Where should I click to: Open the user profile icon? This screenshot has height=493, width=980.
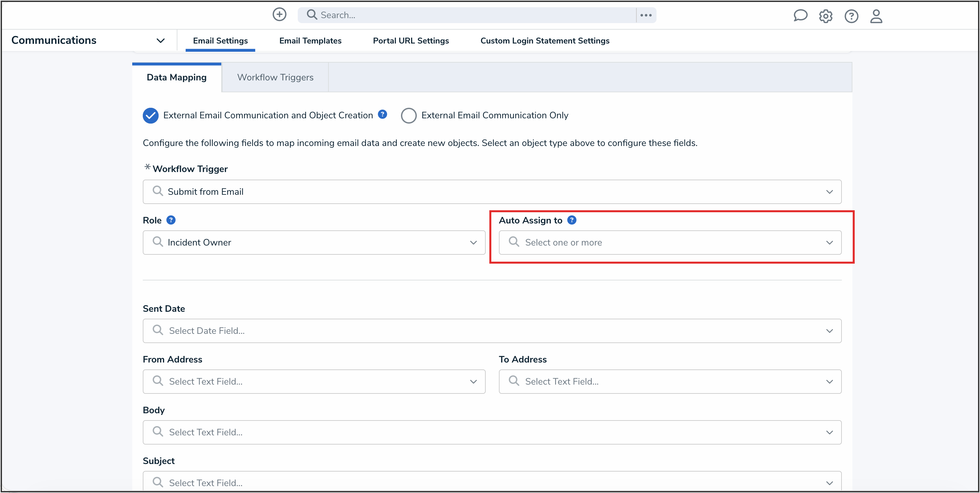(x=876, y=16)
